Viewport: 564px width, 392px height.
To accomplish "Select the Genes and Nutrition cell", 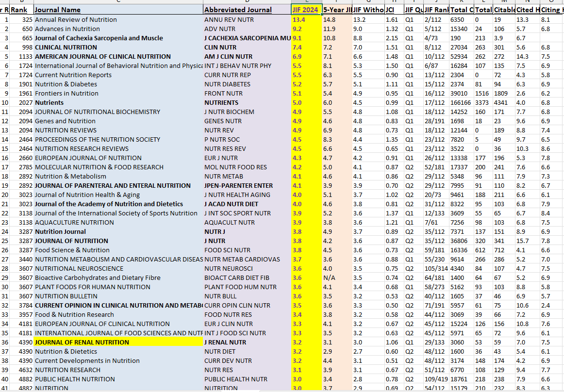I will click(x=118, y=121).
